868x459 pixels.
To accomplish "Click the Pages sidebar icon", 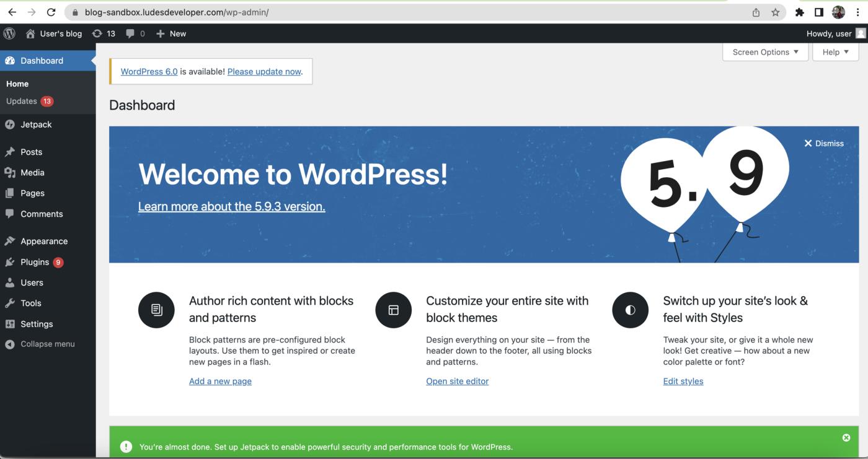I will (11, 193).
